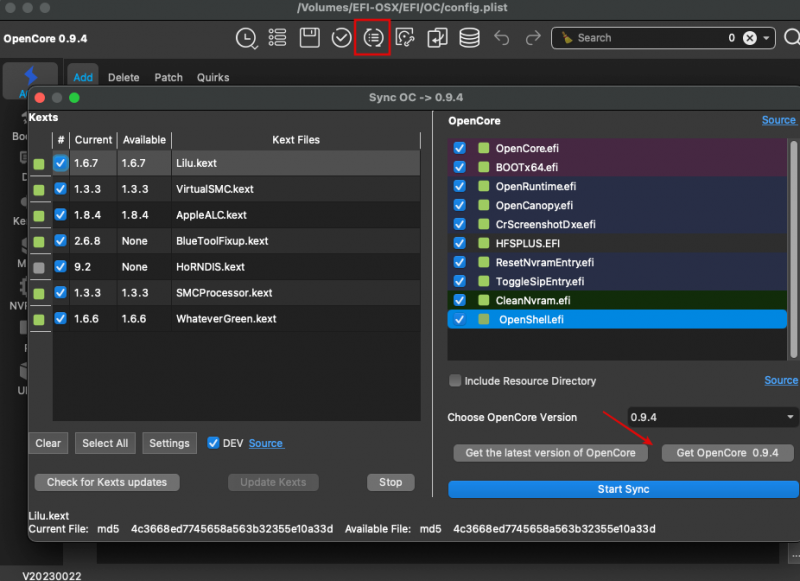Click the database stack icon
This screenshot has height=581, width=800.
point(468,38)
